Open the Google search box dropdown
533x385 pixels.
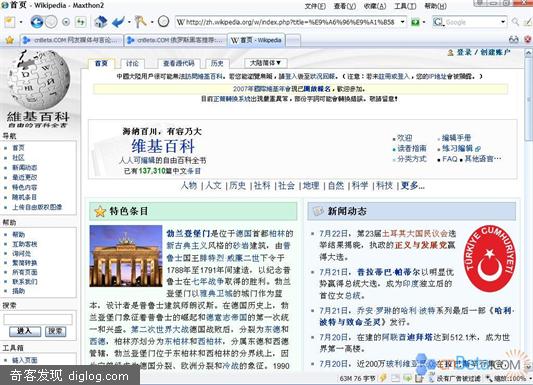503,22
